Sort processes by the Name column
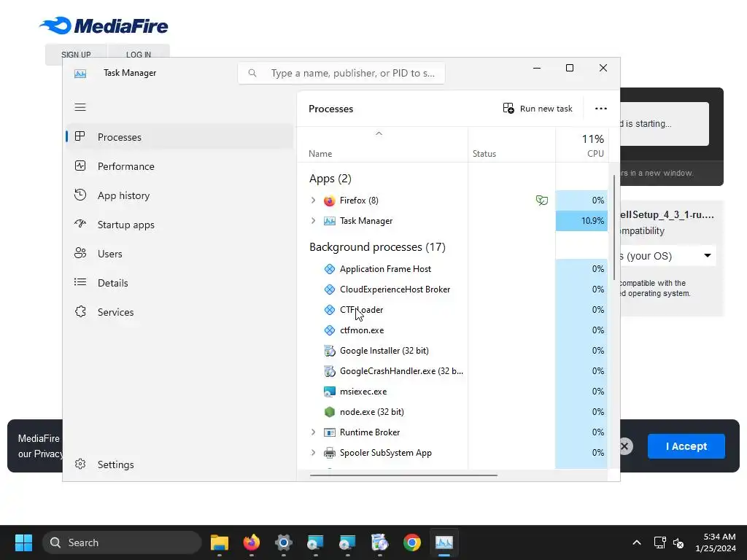Screen dimensions: 747x560 [x=382, y=145]
